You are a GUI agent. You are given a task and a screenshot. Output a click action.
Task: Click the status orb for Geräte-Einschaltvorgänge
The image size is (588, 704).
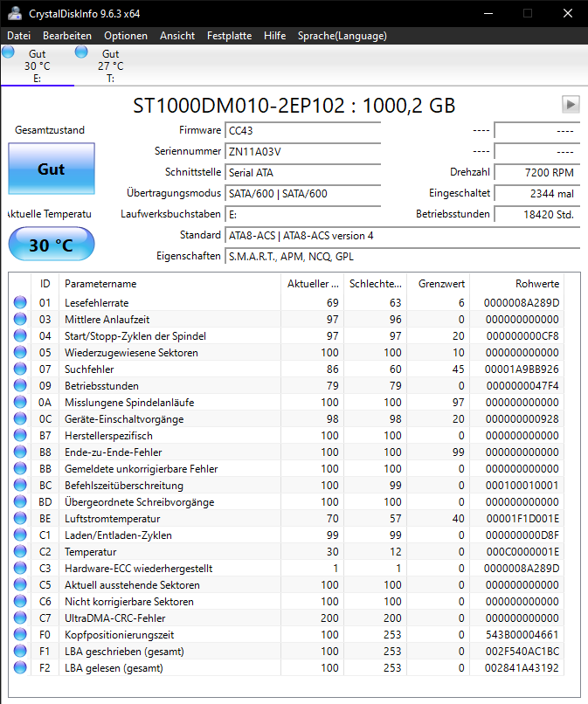20,418
